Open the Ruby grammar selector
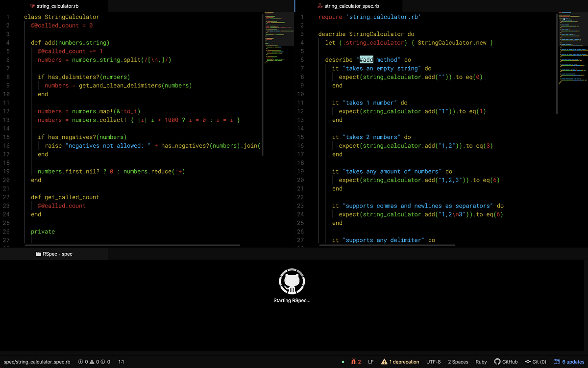 (x=481, y=362)
